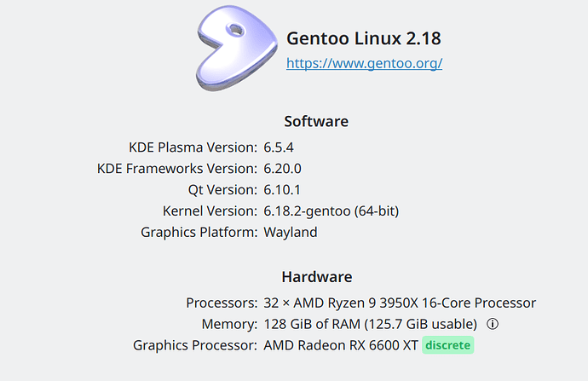Select the AMD Radeon RX 6600 XT text

340,345
